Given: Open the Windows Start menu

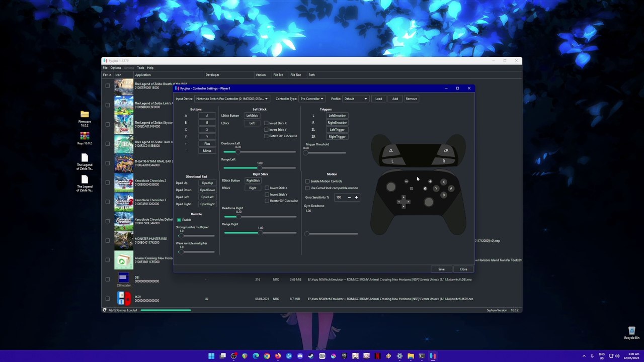Looking at the screenshot, I should (x=211, y=356).
